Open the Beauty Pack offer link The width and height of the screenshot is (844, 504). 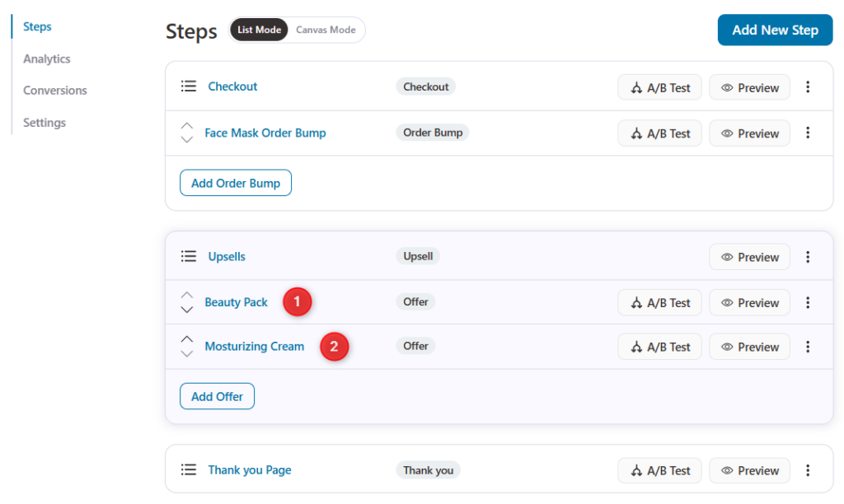(x=236, y=302)
